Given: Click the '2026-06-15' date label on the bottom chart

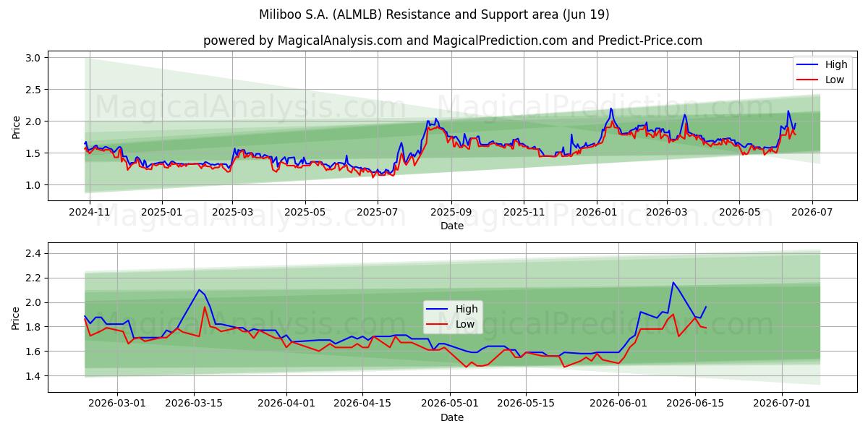Looking at the screenshot, I should (694, 404).
